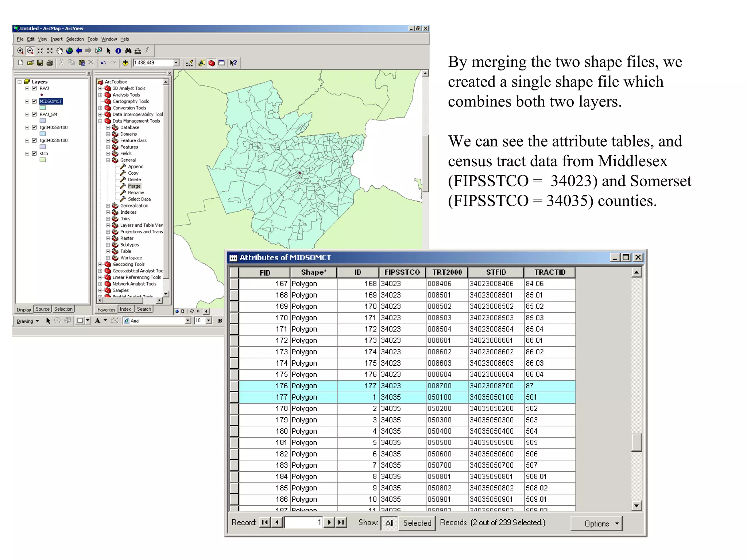Toggle the ArcToolbox window icon
747x560 pixels.
click(x=212, y=63)
